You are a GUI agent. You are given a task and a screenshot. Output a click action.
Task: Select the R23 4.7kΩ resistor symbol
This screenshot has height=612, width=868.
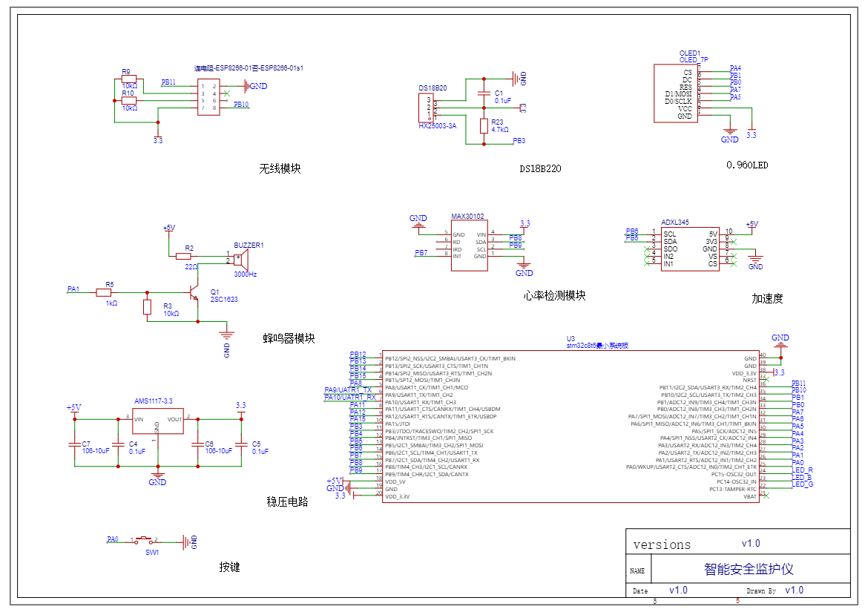click(x=484, y=125)
